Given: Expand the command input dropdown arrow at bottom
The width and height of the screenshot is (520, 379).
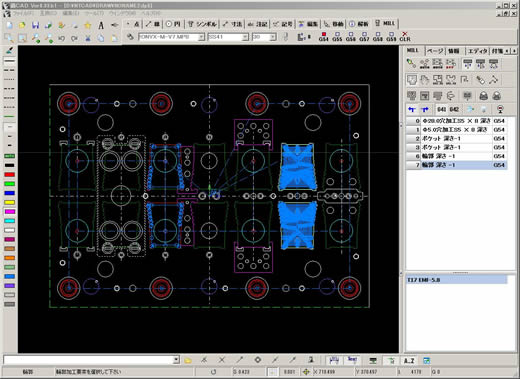Looking at the screenshot, I should (x=176, y=360).
